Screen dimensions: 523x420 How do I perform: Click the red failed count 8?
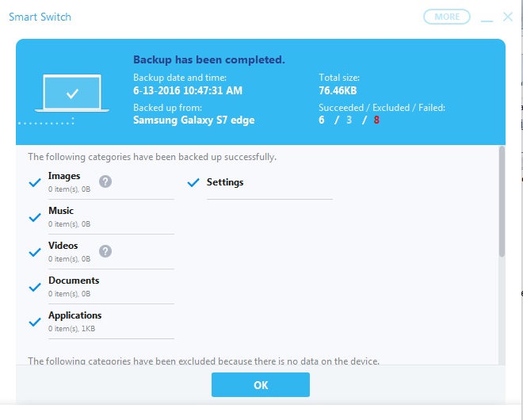click(376, 120)
